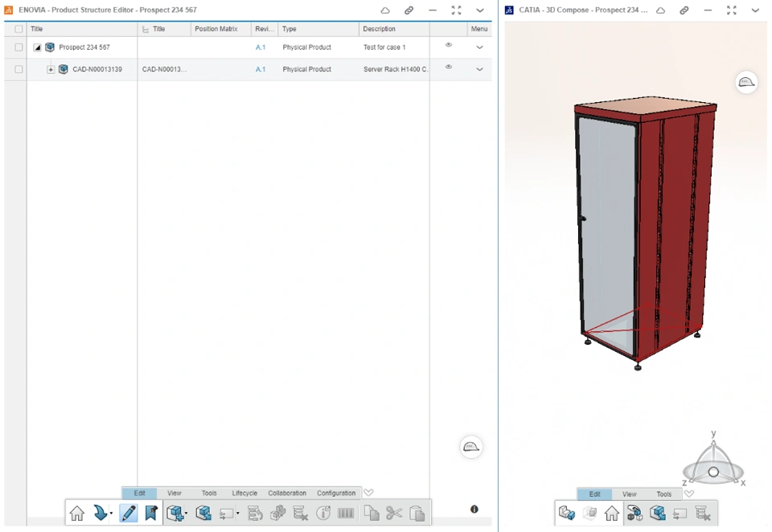Click the link icon in ENOVIA title bar
The width and height of the screenshot is (772, 532).
(x=409, y=10)
